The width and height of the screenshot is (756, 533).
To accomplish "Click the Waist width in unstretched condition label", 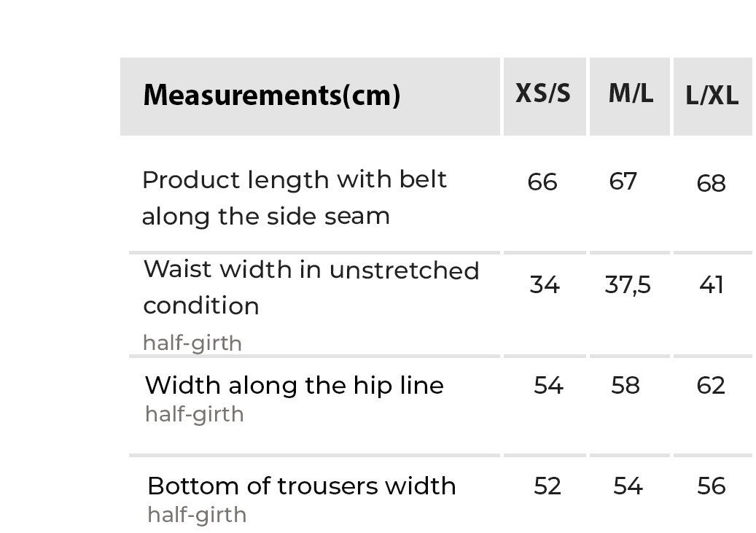I will point(311,287).
